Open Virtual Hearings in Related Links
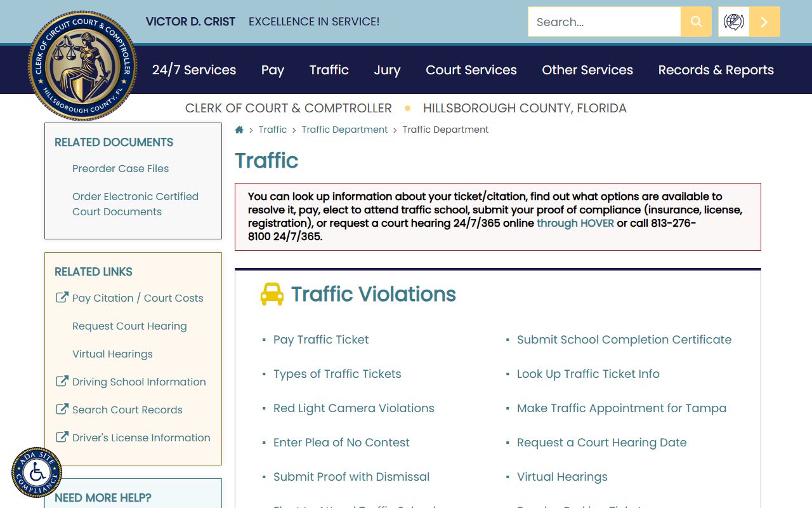The height and width of the screenshot is (508, 812). [112, 354]
